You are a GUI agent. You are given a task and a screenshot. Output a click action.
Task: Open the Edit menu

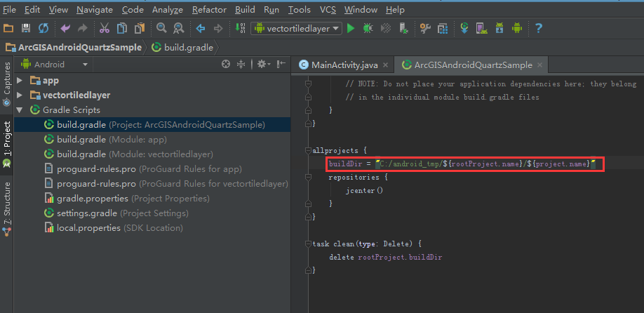coord(32,9)
